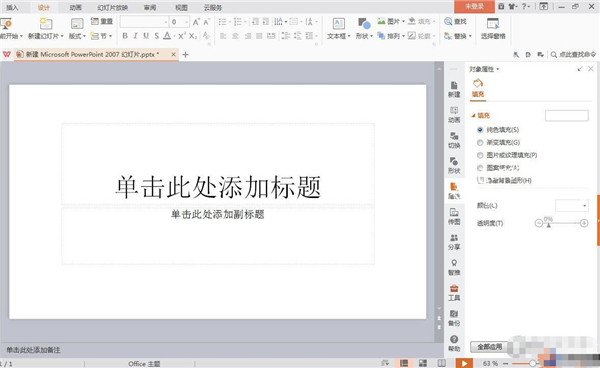The image size is (600, 368).
Task: Click the New Slide (新建幻灯片) icon
Action: [46, 24]
